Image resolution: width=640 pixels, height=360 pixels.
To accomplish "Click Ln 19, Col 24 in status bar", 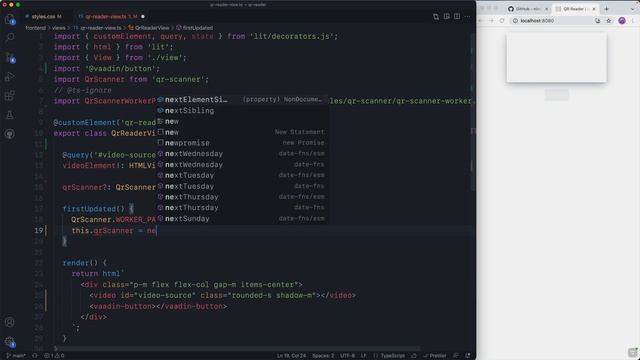I will pyautogui.click(x=291, y=356).
